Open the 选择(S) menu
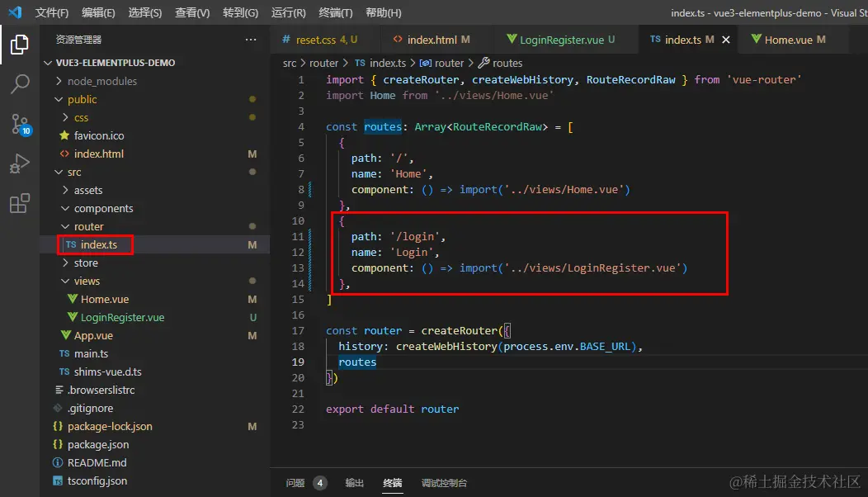Screen dimensions: 868x497 click(144, 12)
